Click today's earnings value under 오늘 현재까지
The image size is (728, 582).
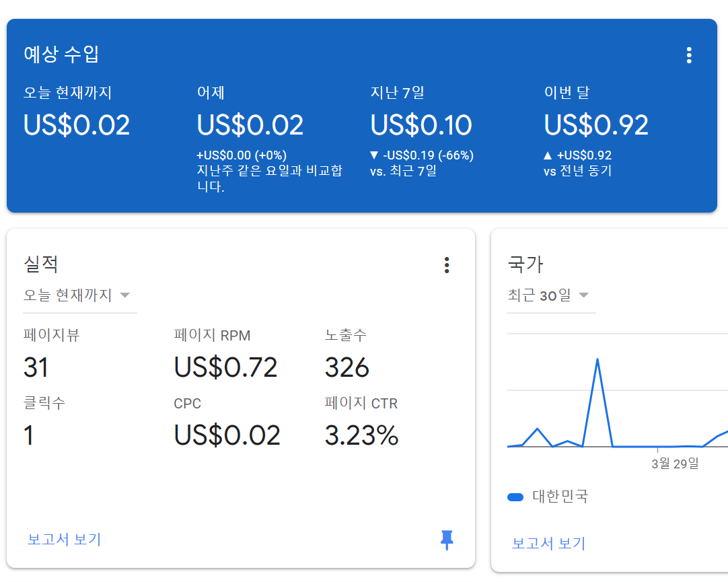[x=77, y=125]
